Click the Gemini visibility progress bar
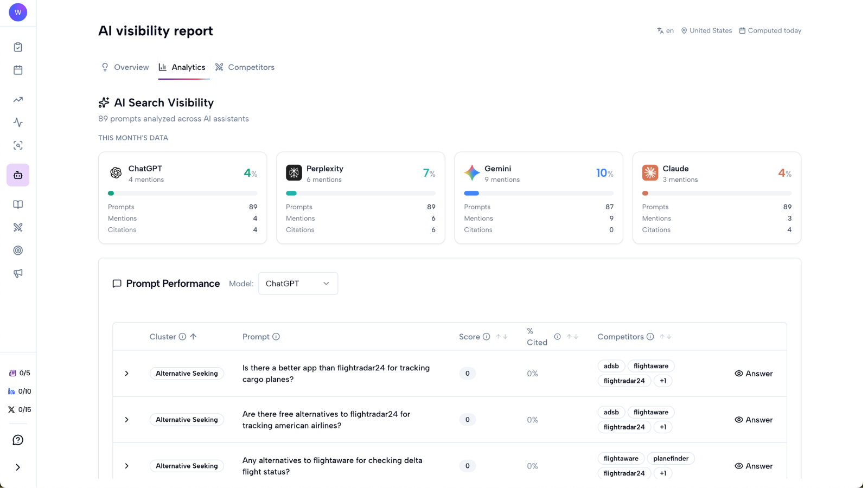This screenshot has width=868, height=488. [539, 193]
